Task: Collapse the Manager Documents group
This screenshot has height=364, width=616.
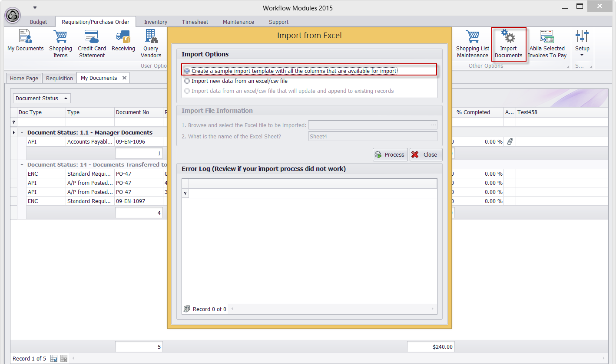Action: pos(22,133)
